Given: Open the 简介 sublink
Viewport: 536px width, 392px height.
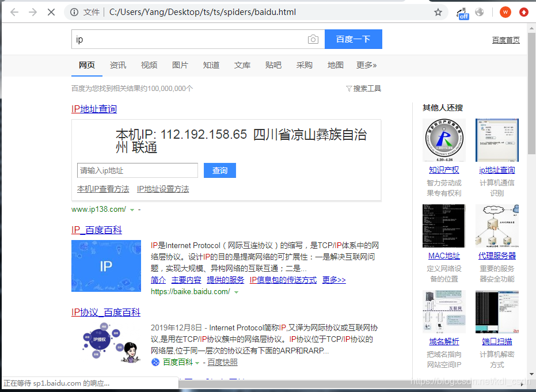Looking at the screenshot, I should tap(158, 280).
